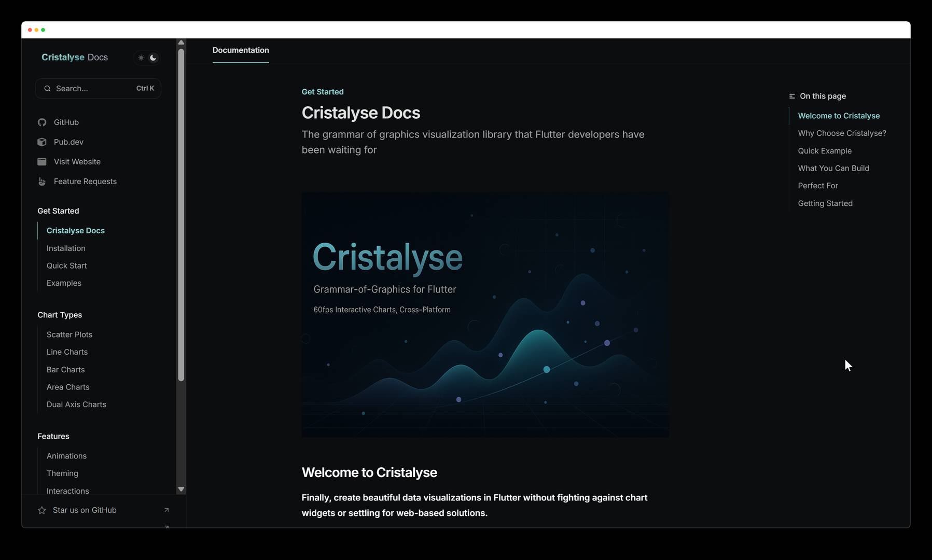Click the Cristalyse hero banner image

pyautogui.click(x=485, y=314)
